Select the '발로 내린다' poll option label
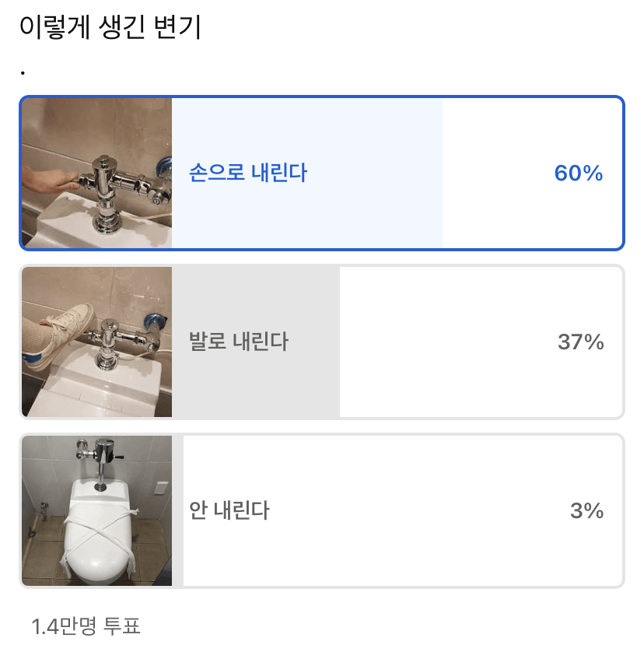The image size is (644, 659). [x=239, y=342]
